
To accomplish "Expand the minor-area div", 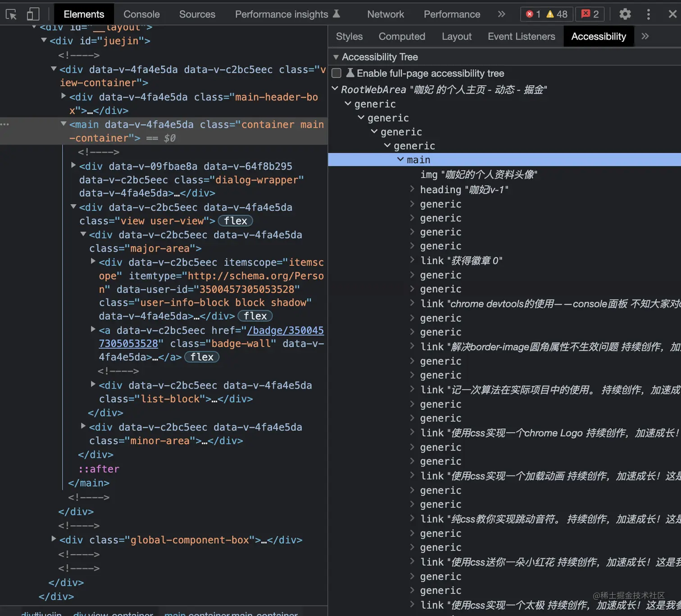I will pos(83,426).
